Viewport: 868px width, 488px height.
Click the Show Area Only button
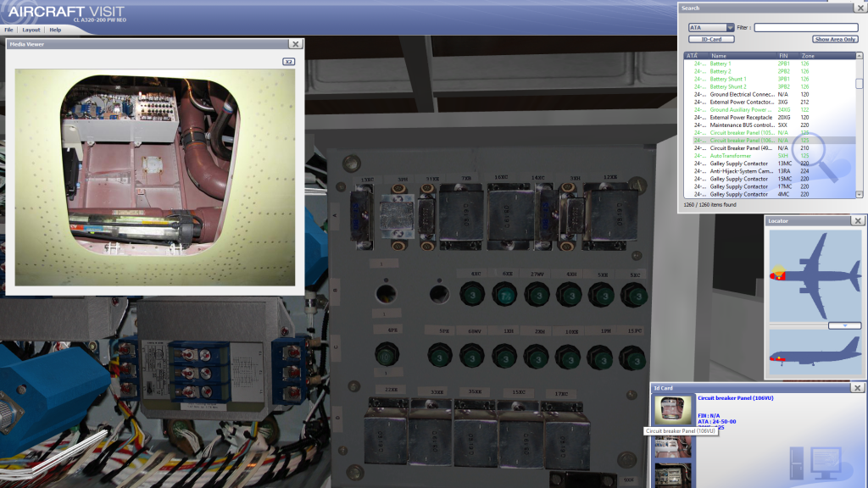(x=835, y=39)
